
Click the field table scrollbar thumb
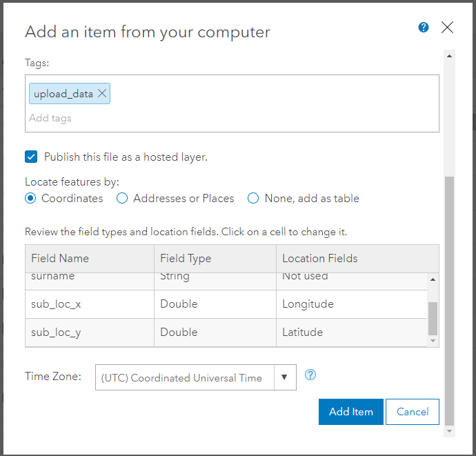tap(433, 317)
